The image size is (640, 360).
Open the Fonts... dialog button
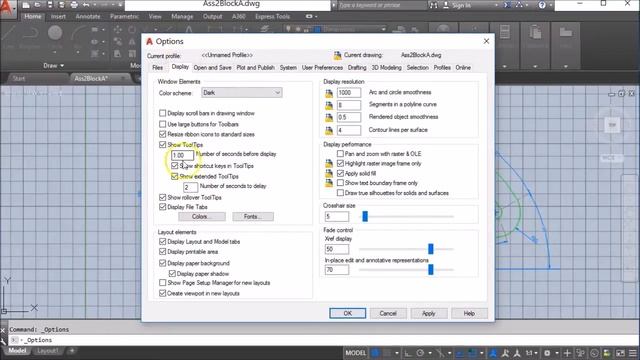(x=253, y=216)
